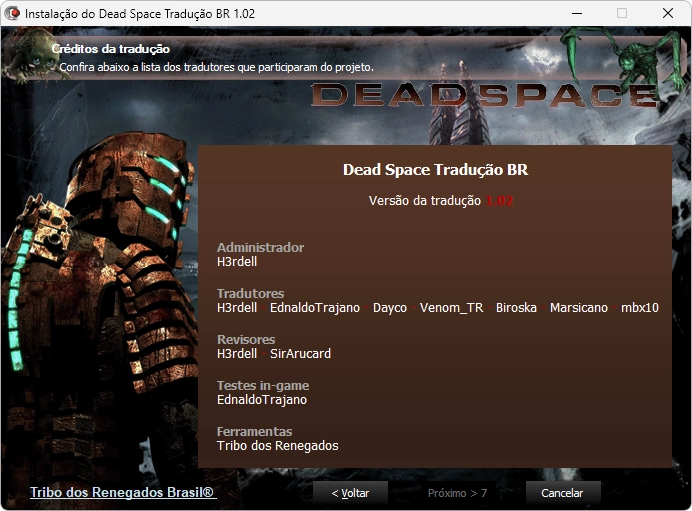Close the installer window
The image size is (692, 511).
point(668,13)
